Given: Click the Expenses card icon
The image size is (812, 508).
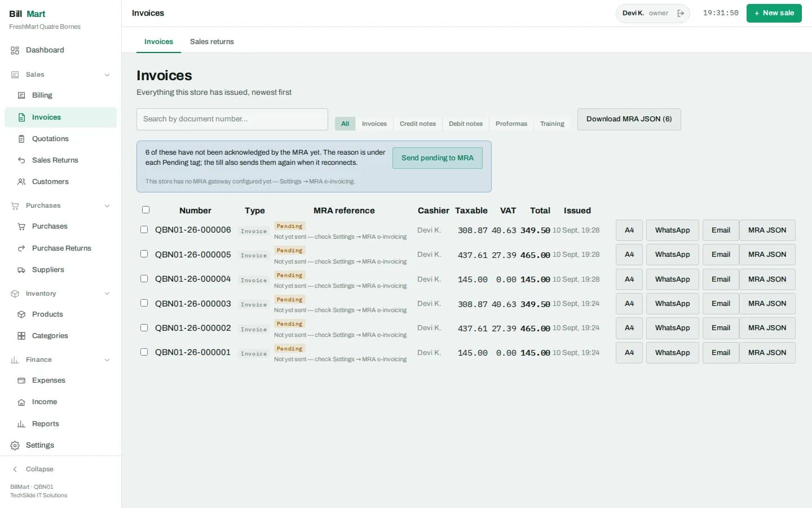Looking at the screenshot, I should [21, 380].
